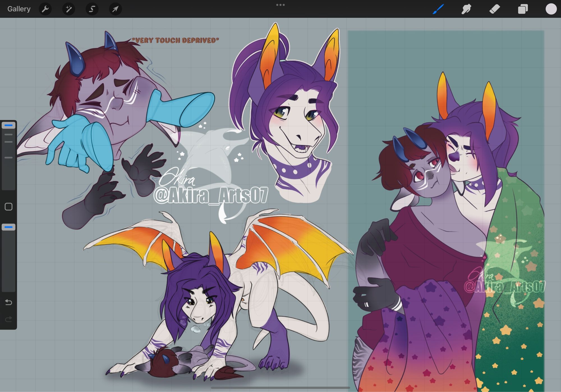Select the Smudge tool
The height and width of the screenshot is (392, 561).
click(x=466, y=9)
